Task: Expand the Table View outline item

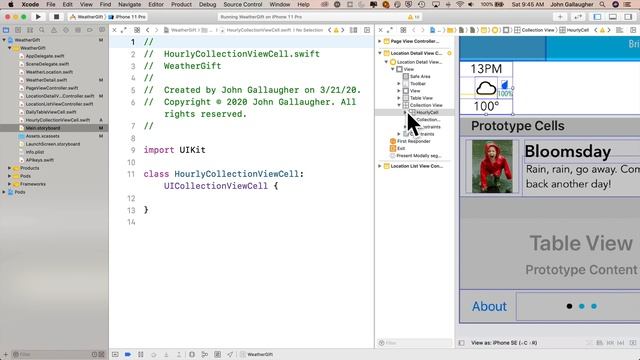Action: (x=399, y=98)
